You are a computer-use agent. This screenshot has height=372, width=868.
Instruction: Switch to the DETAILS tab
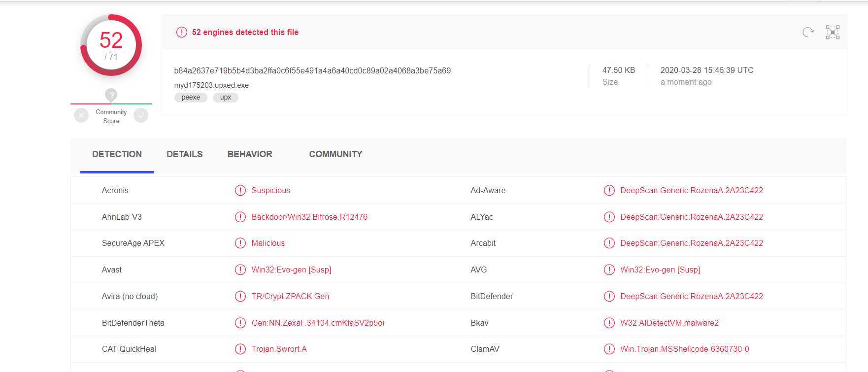[184, 154]
